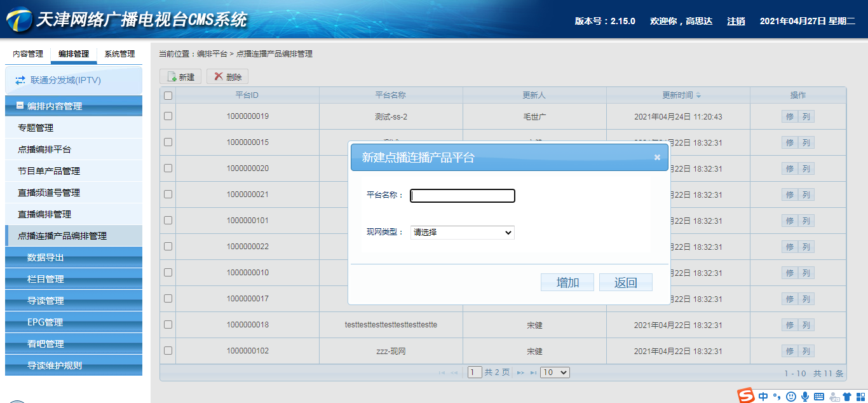Click 列 button for row 1000000102
Screen dimensions: 868x403
[806, 351]
